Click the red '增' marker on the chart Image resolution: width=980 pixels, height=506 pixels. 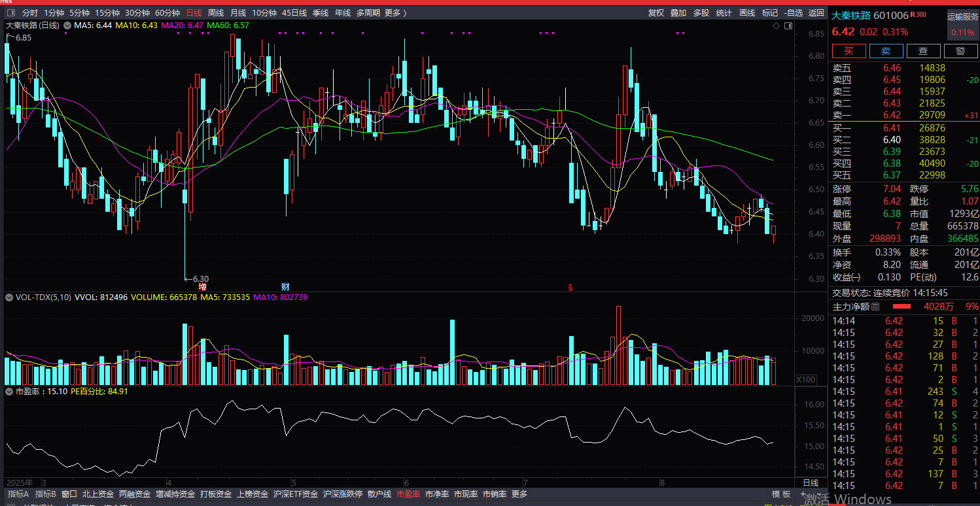point(203,286)
